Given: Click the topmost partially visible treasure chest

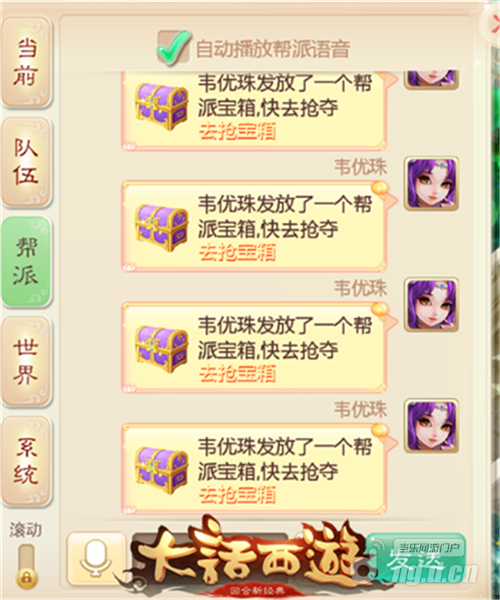Looking at the screenshot, I should 161,106.
